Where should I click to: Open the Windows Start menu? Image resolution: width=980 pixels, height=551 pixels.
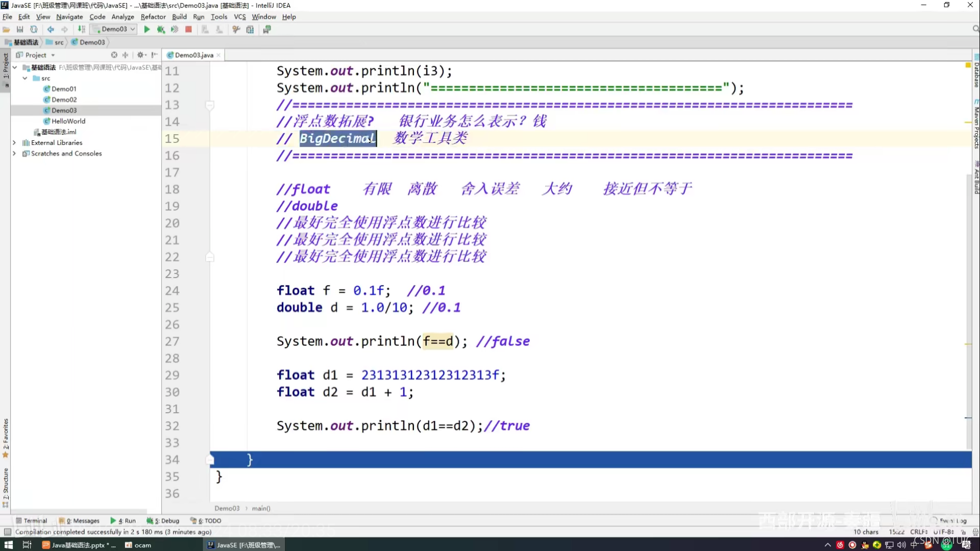8,545
